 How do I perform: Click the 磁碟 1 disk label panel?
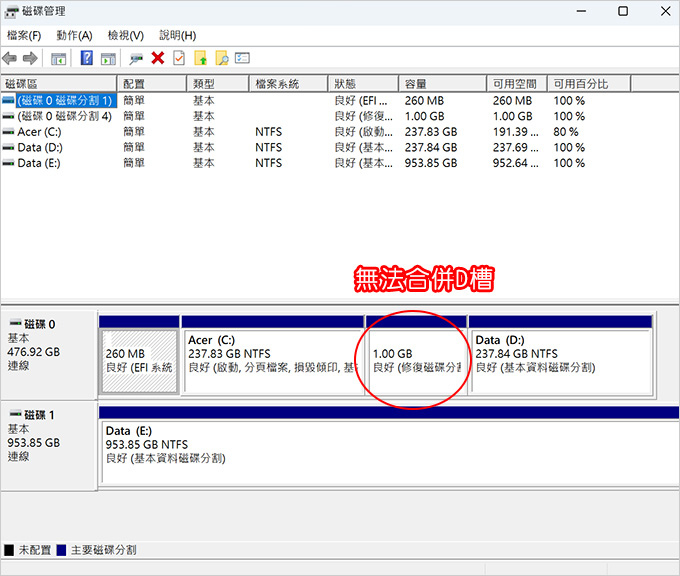[49, 446]
